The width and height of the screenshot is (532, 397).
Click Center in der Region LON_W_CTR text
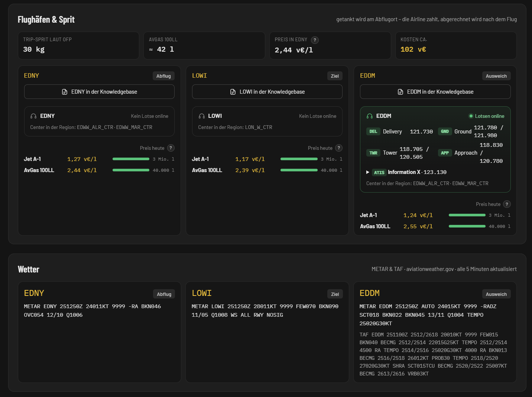pos(235,127)
